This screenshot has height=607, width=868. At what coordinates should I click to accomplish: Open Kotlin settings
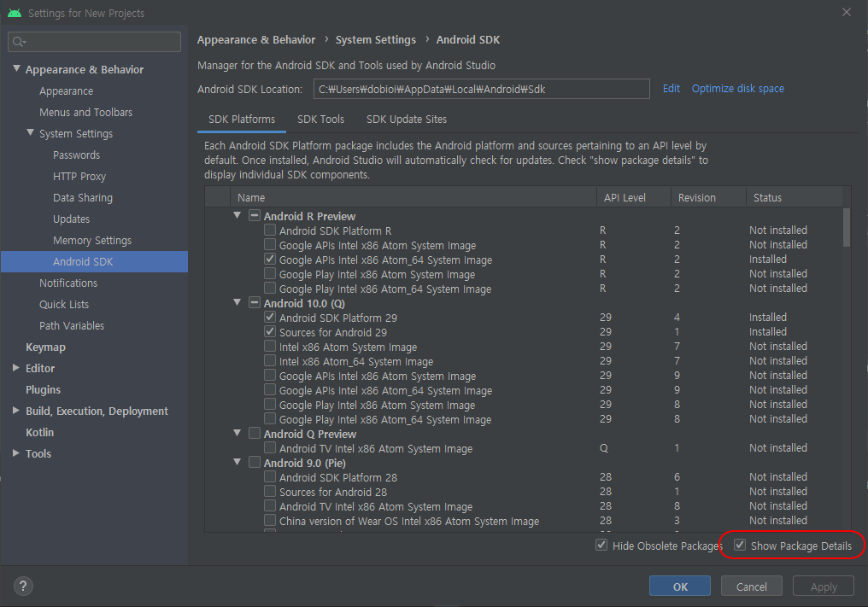[40, 432]
